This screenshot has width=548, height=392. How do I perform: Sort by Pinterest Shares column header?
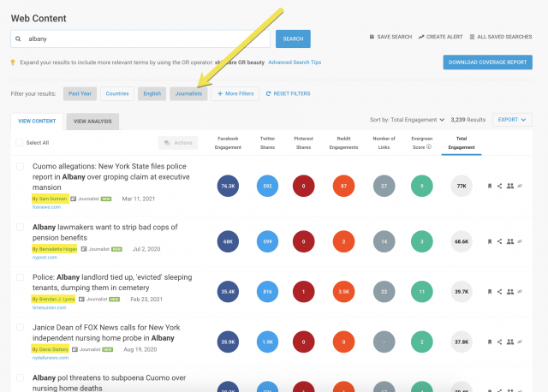(x=303, y=143)
